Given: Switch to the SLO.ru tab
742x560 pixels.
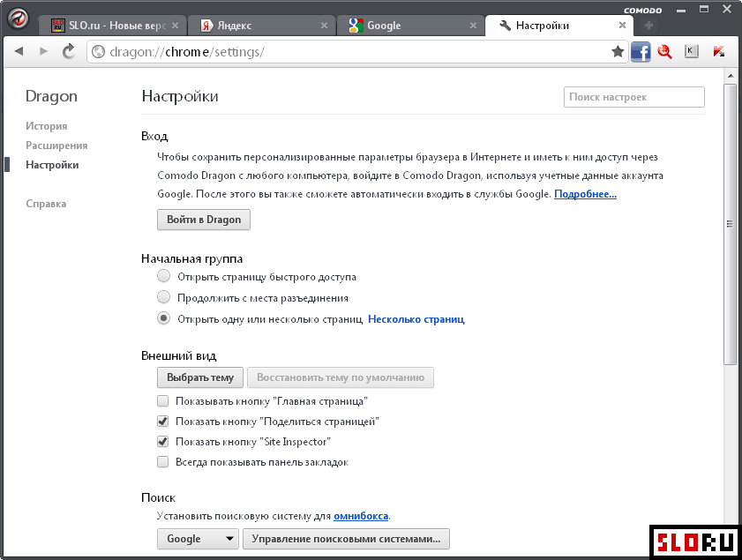Looking at the screenshot, I should (113, 26).
